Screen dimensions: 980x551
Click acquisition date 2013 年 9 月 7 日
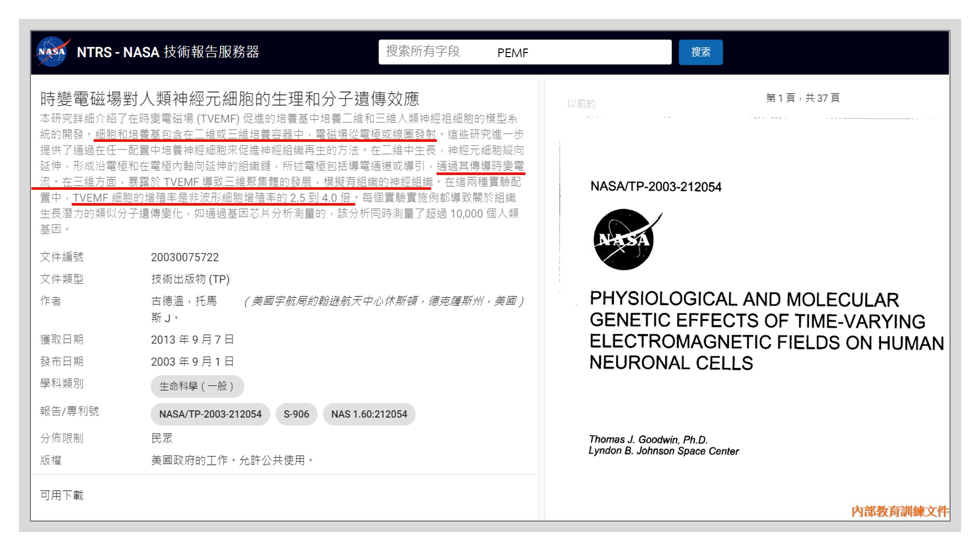coord(192,340)
